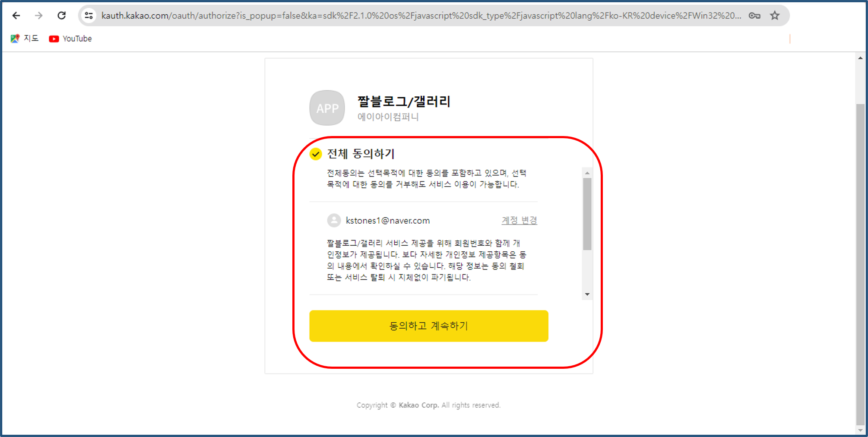868x437 pixels.
Task: Reload the current page
Action: (x=62, y=16)
